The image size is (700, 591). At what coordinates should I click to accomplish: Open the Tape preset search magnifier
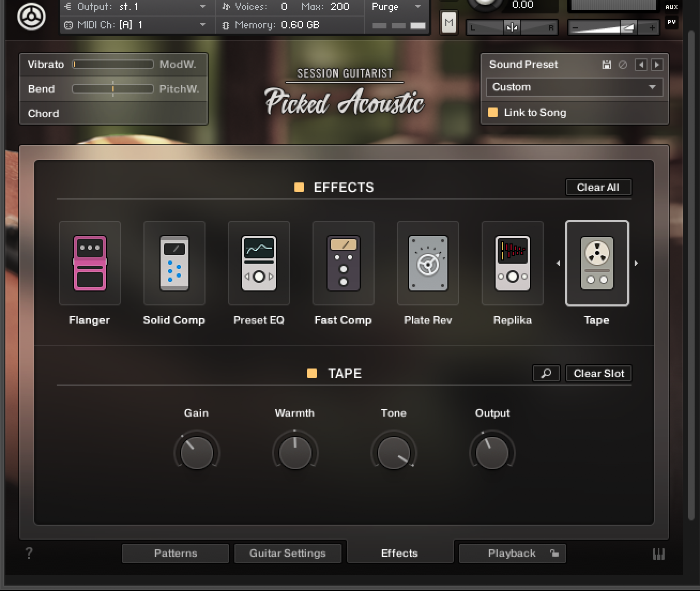click(546, 373)
